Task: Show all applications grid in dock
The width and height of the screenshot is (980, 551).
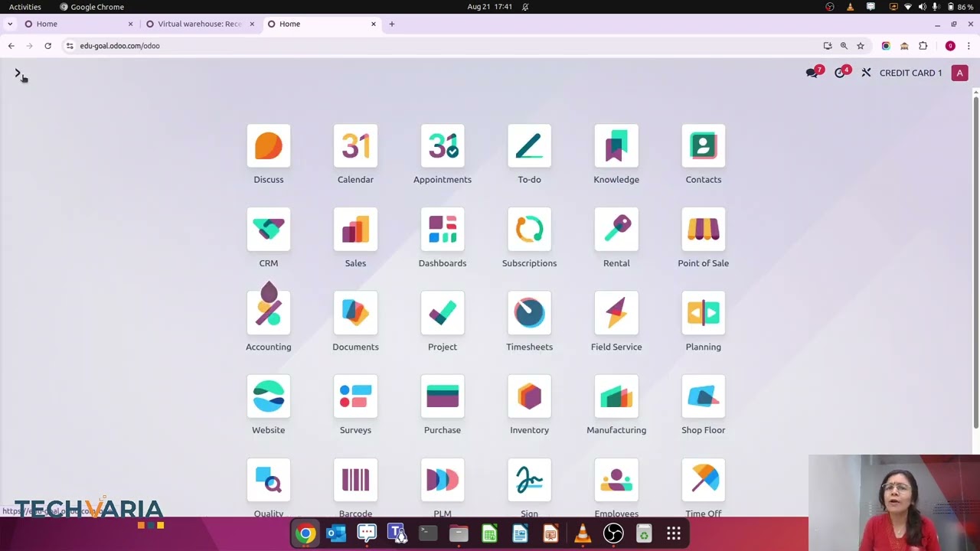Action: 674,533
